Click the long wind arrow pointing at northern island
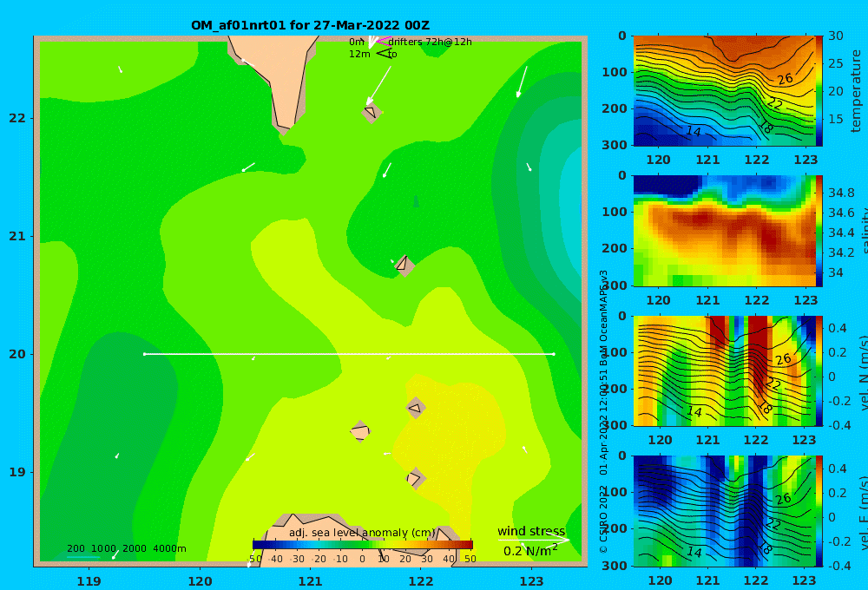The width and height of the screenshot is (868, 590). click(378, 86)
